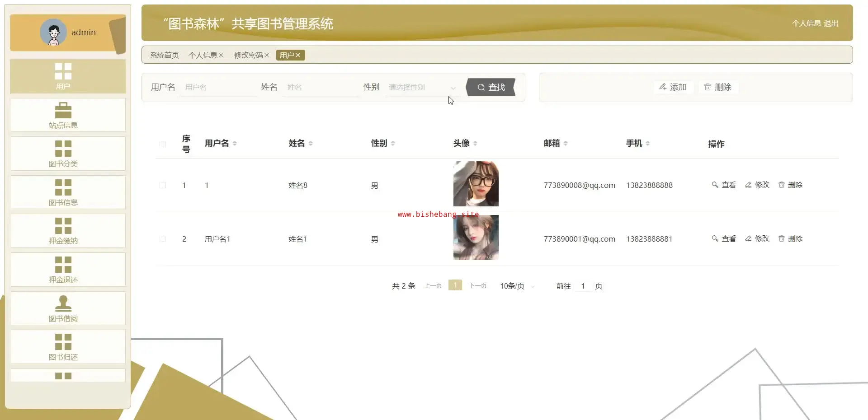Sort table by 性别 column
The width and height of the screenshot is (868, 420).
[x=393, y=143]
